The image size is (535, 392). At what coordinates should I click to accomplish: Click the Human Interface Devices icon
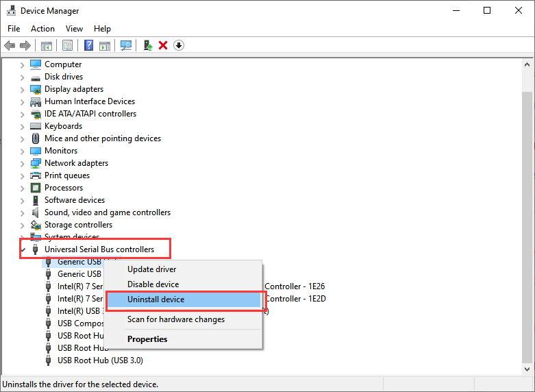coord(36,101)
